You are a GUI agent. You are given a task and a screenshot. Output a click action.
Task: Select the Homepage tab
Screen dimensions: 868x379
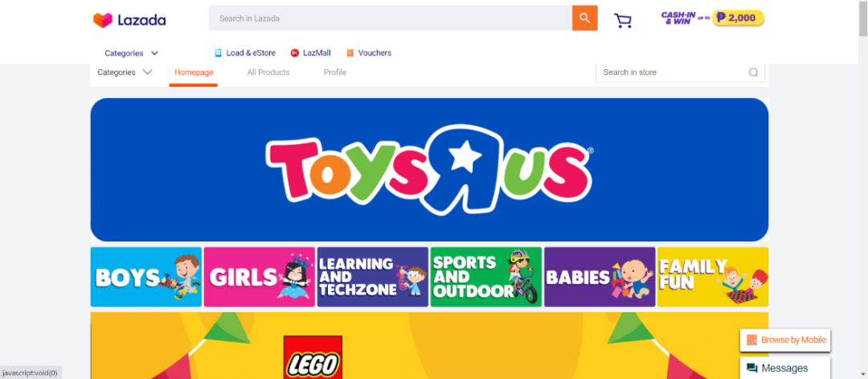[194, 72]
